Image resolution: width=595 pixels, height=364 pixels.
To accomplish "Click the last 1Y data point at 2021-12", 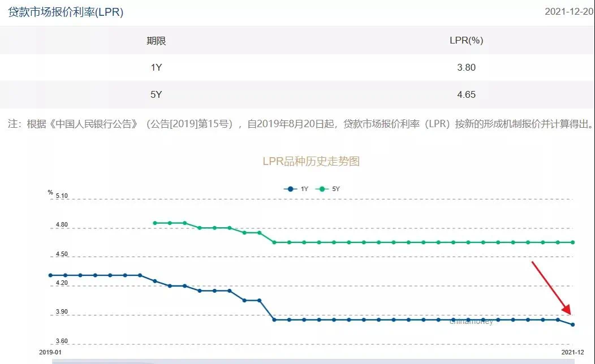I will tap(572, 324).
